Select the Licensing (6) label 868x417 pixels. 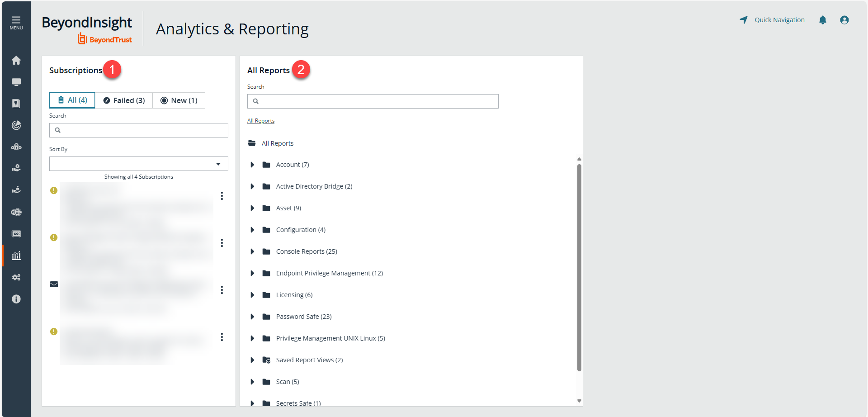pyautogui.click(x=294, y=295)
